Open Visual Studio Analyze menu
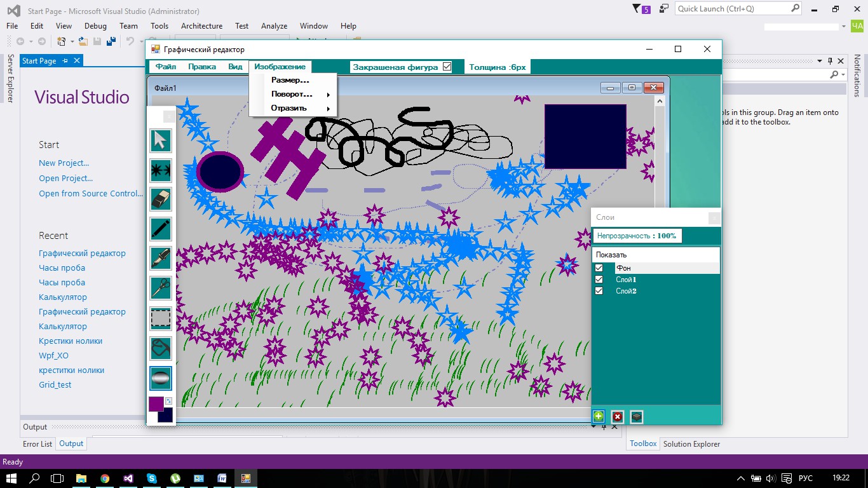 pos(275,26)
